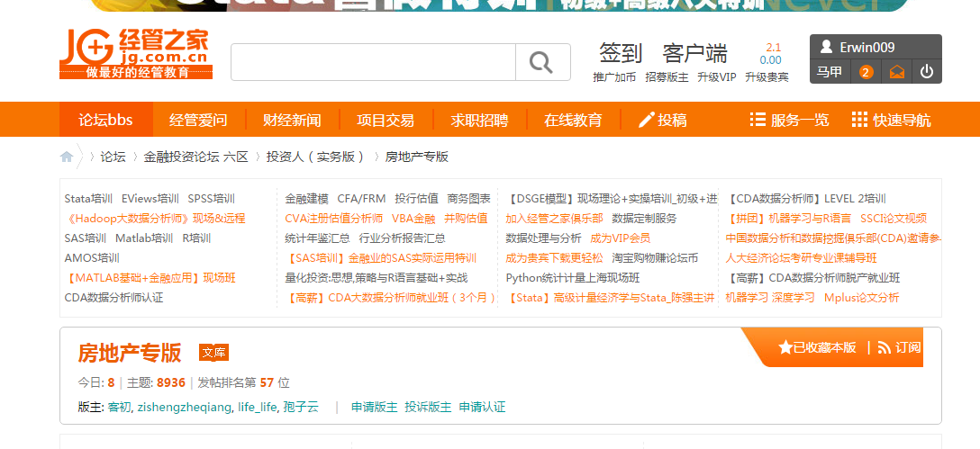980x449 pixels.
Task: Open 行业分析报告汇总 link
Action: click(x=403, y=238)
